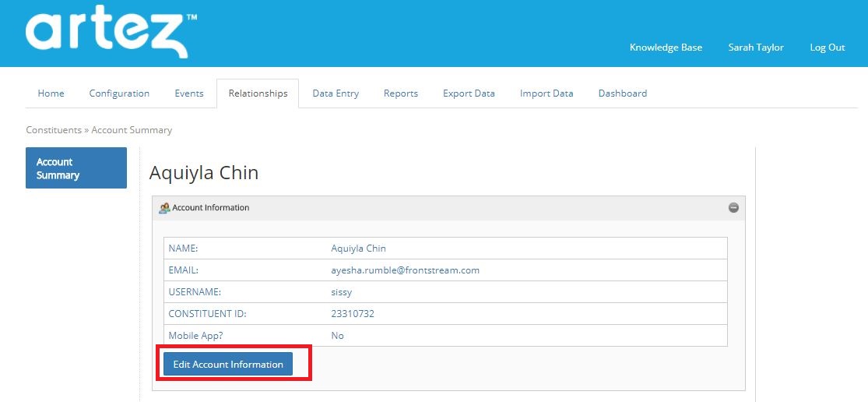868x402 pixels.
Task: Click the Account Information panel title
Action: pos(211,208)
